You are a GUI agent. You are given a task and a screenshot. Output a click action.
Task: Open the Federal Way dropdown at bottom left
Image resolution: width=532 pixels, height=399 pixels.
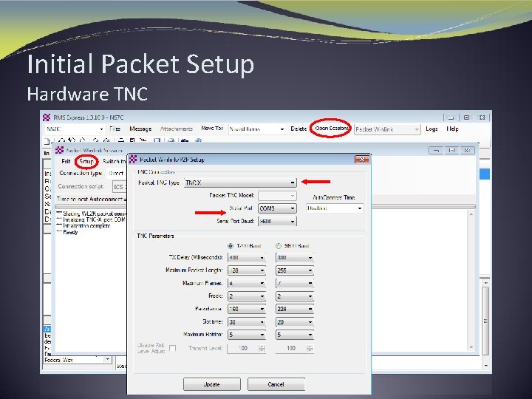[107, 359]
